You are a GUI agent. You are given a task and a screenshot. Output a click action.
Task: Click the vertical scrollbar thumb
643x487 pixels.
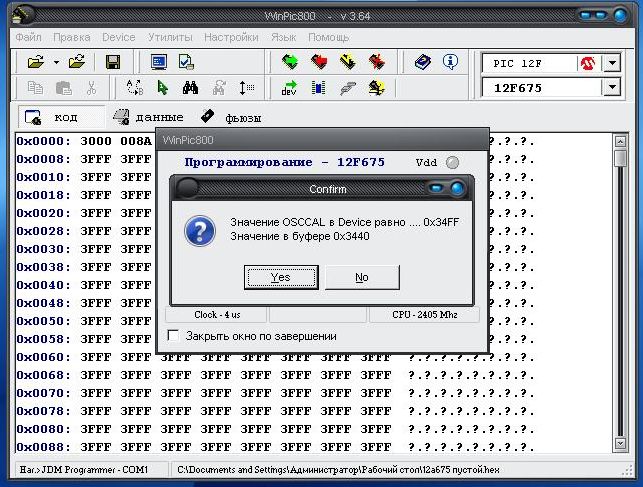tap(620, 158)
